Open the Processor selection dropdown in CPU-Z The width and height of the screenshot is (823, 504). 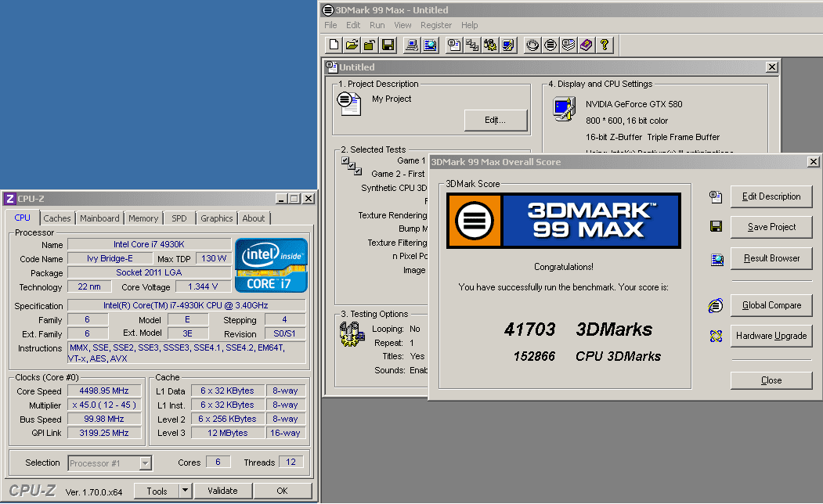pyautogui.click(x=146, y=463)
